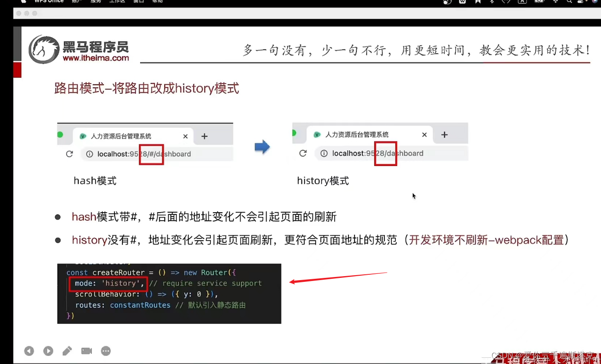Open Spotlight search from the menu bar

tap(569, 2)
